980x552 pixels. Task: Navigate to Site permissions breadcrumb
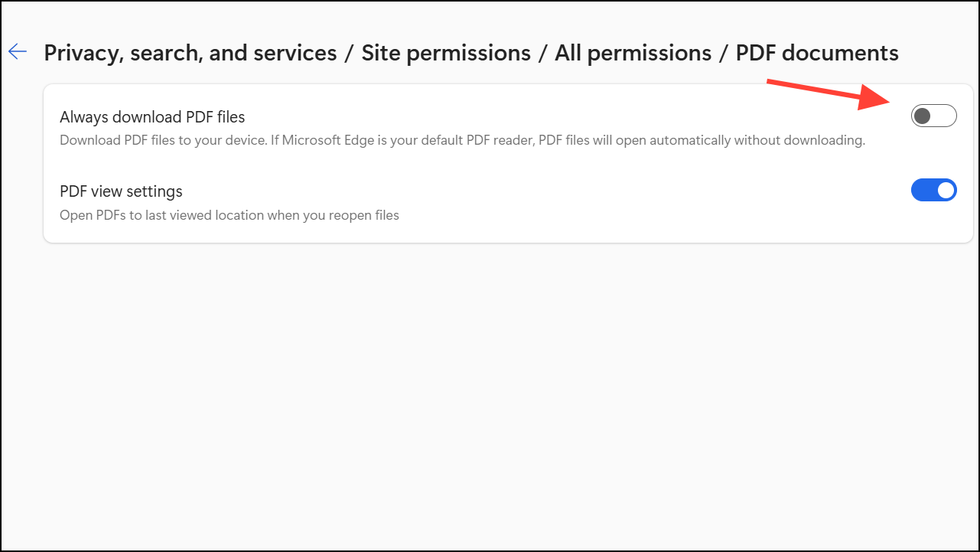(x=446, y=53)
